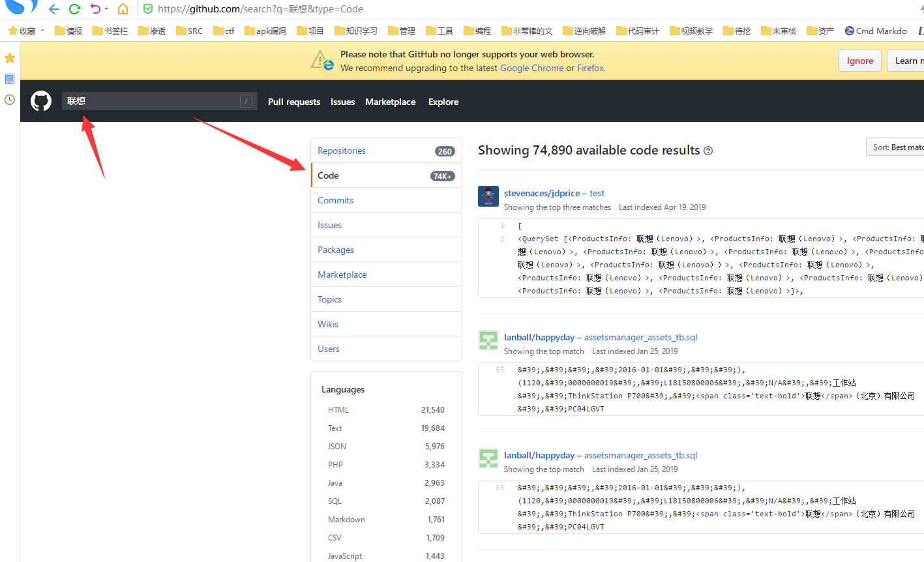
Task: Open the 情报 bookmark folder
Action: 68,31
